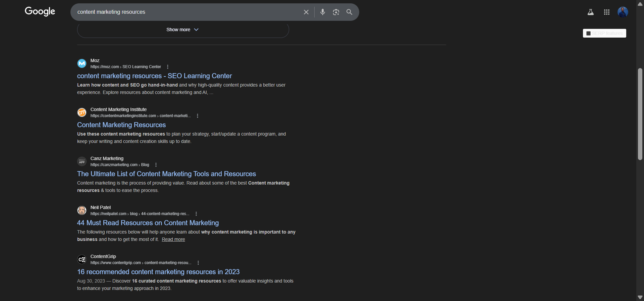Click the Neil Patel site name
The image size is (644, 301).
pyautogui.click(x=101, y=207)
